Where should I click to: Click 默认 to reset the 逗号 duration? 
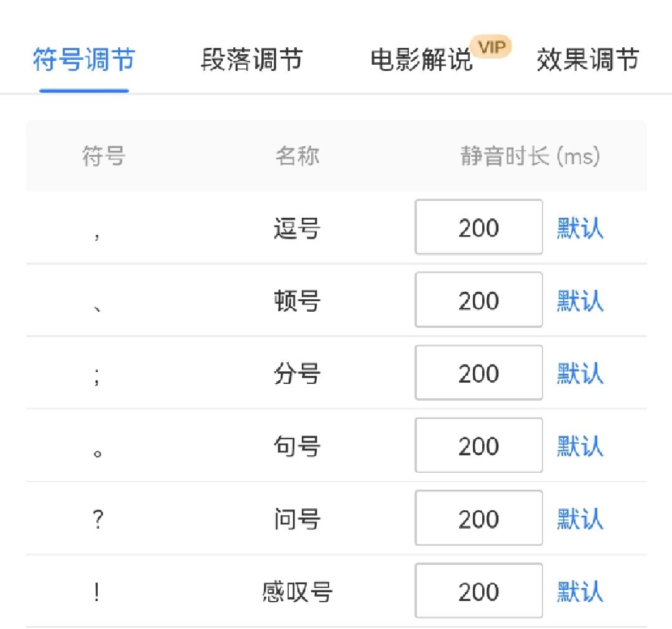click(x=579, y=228)
